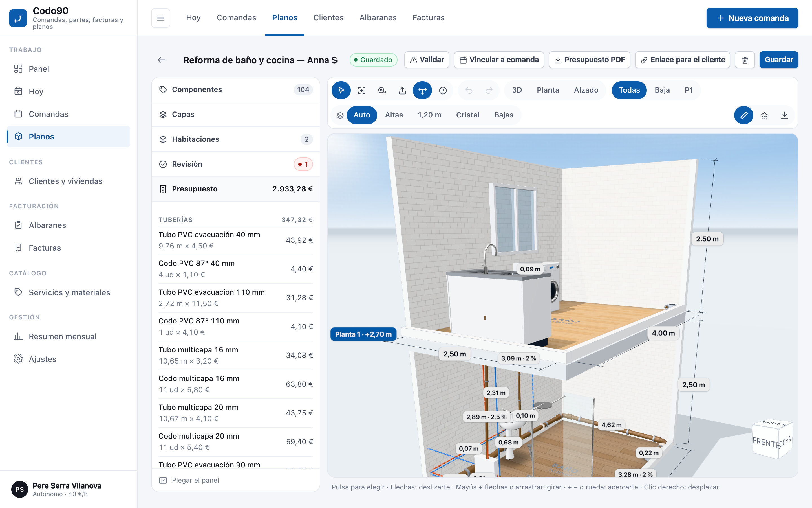Click the frame selection tool icon
This screenshot has height=508, width=812.
(361, 90)
